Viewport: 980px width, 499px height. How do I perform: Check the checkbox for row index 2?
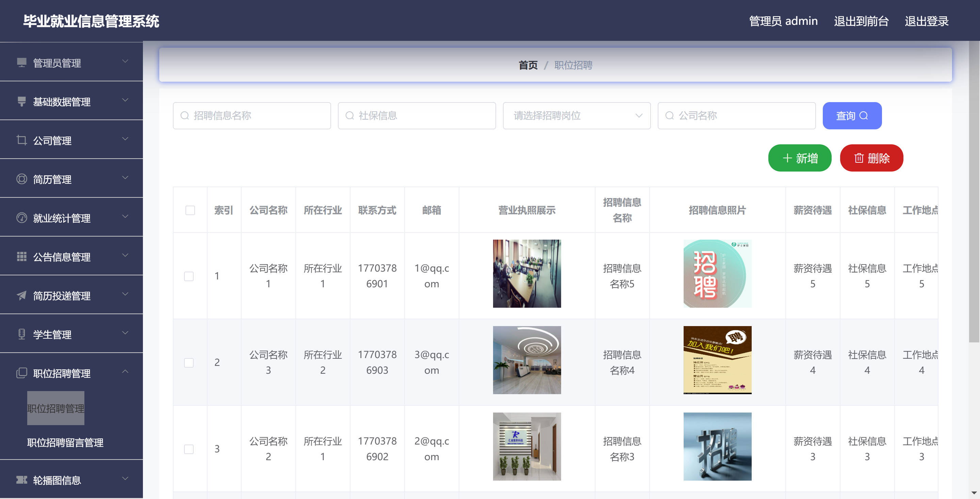(189, 363)
